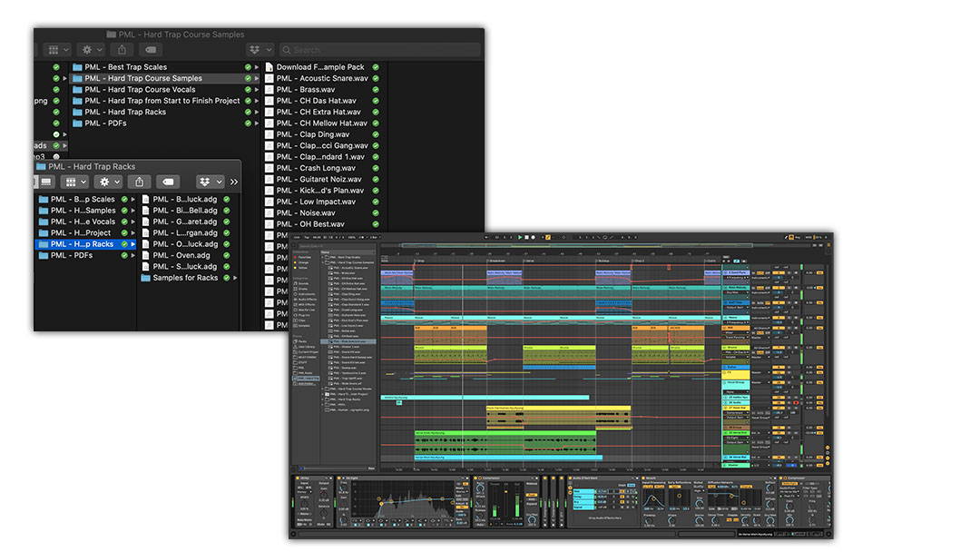Expand arrow beside PML - Best Trap Scales
The image size is (980, 552).
[256, 67]
